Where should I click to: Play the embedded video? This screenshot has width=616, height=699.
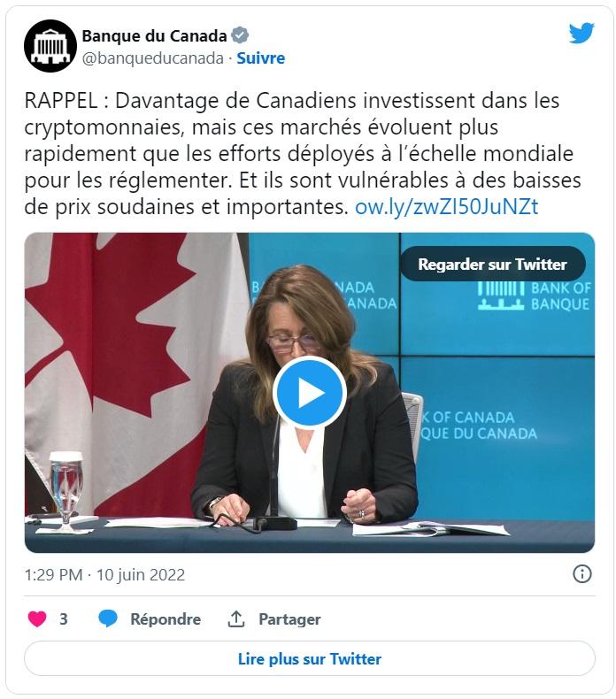coord(309,393)
